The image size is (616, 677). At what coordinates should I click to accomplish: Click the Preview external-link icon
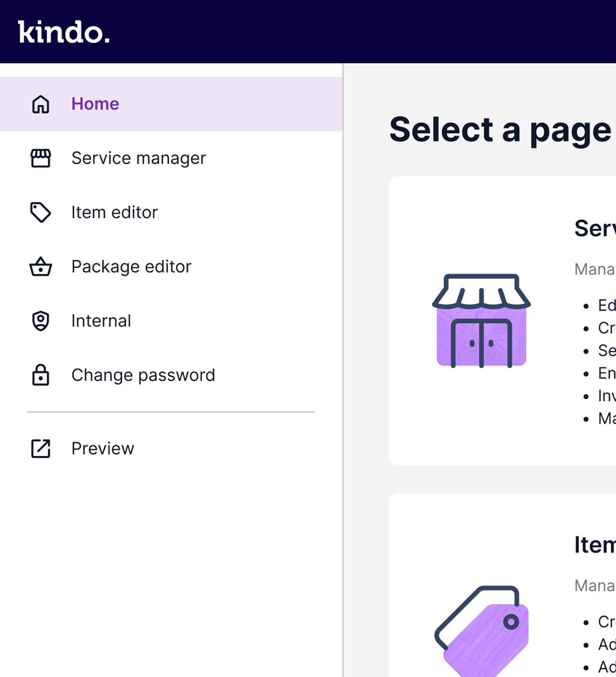(x=41, y=448)
